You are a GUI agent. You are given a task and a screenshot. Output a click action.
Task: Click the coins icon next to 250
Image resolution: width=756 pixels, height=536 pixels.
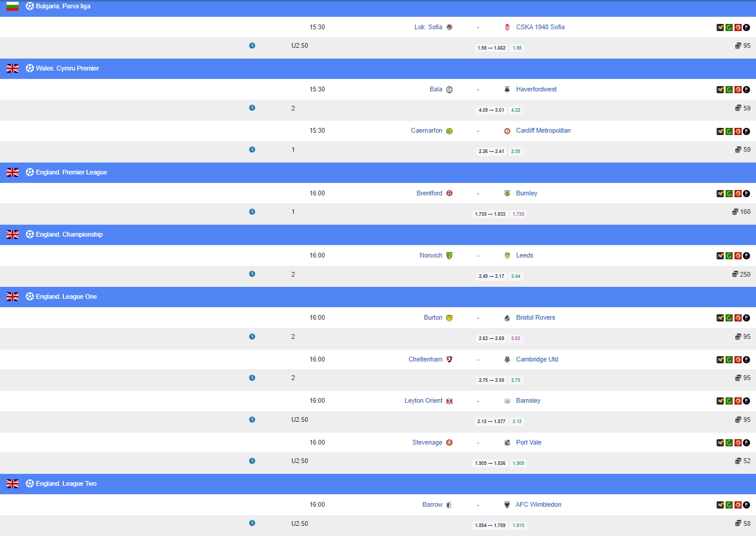pyautogui.click(x=735, y=274)
